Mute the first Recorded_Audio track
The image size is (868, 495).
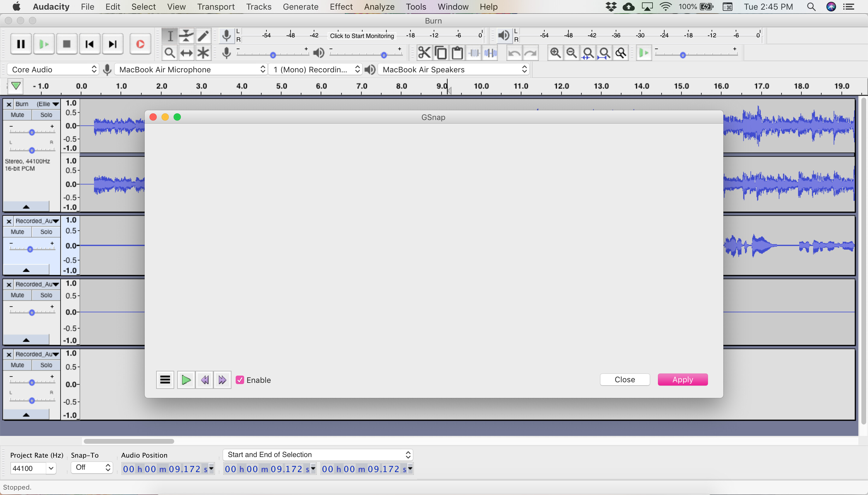17,232
